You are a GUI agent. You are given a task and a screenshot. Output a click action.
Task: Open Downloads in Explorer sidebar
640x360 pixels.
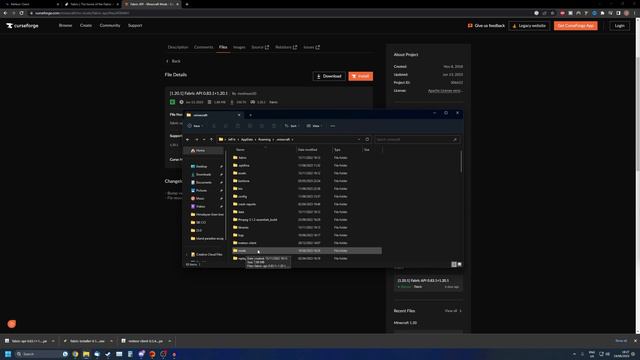coord(203,175)
